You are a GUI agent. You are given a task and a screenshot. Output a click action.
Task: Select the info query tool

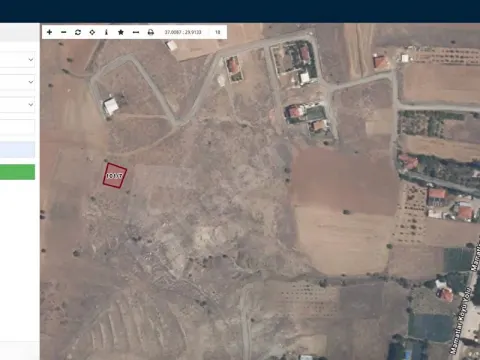[x=106, y=32]
